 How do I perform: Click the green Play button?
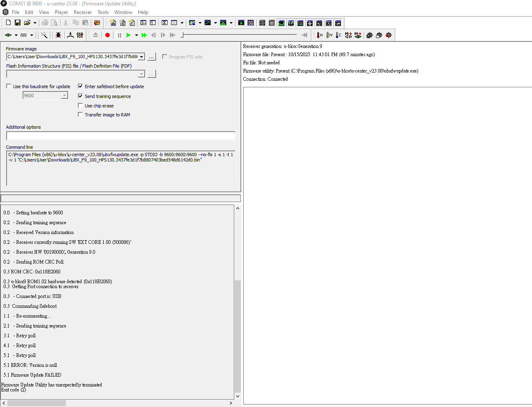tap(129, 35)
